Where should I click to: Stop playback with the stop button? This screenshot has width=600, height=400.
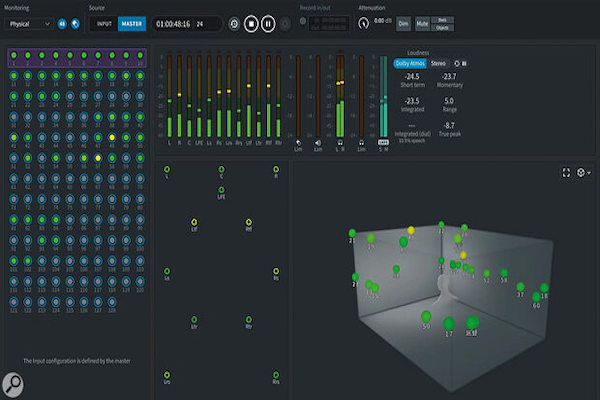coord(251,24)
